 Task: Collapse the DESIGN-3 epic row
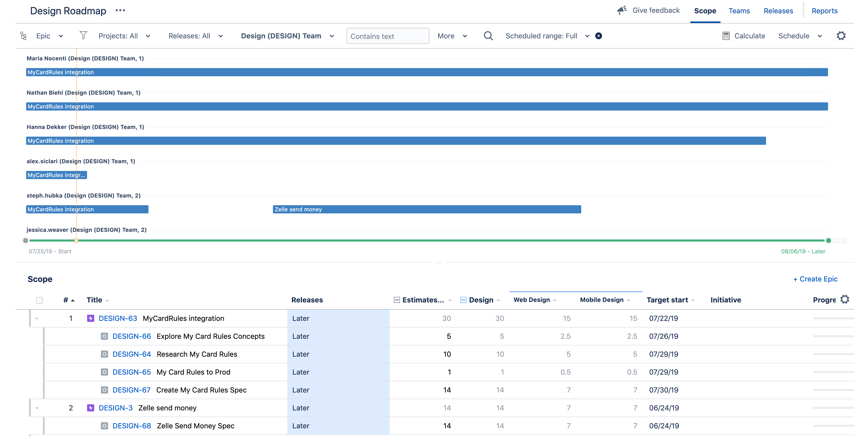click(x=37, y=408)
